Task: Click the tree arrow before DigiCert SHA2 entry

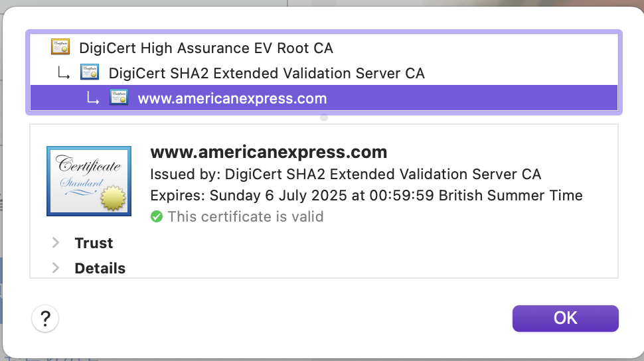Action: pos(64,73)
